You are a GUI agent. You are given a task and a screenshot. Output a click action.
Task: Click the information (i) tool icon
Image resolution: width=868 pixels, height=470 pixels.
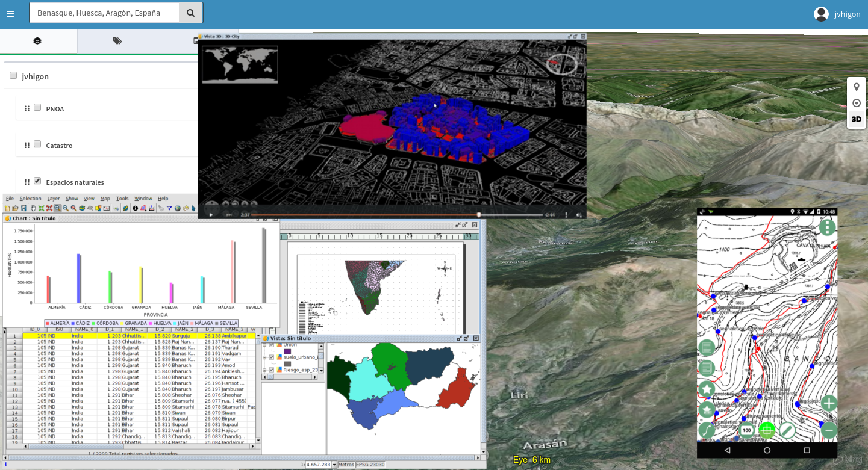click(135, 208)
